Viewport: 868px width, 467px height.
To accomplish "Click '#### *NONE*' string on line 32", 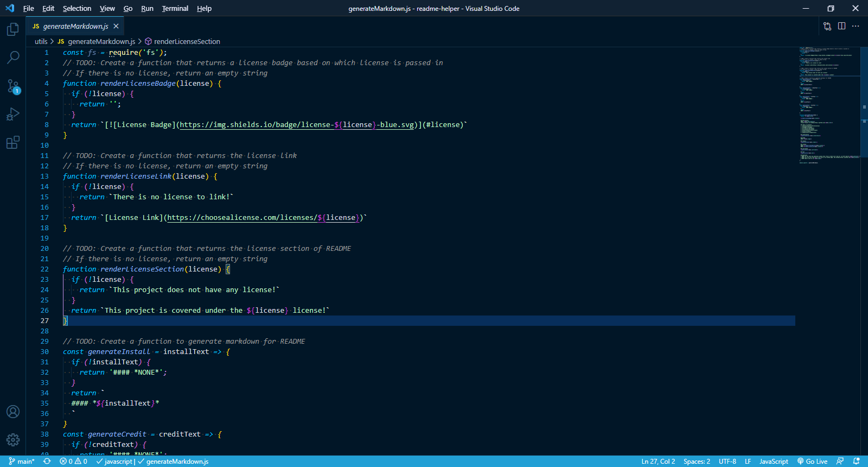I will 136,373.
